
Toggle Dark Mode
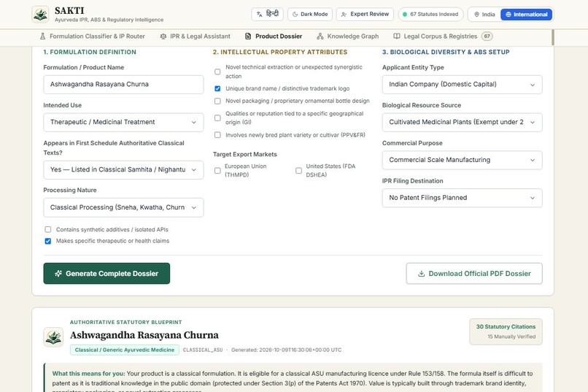[310, 15]
